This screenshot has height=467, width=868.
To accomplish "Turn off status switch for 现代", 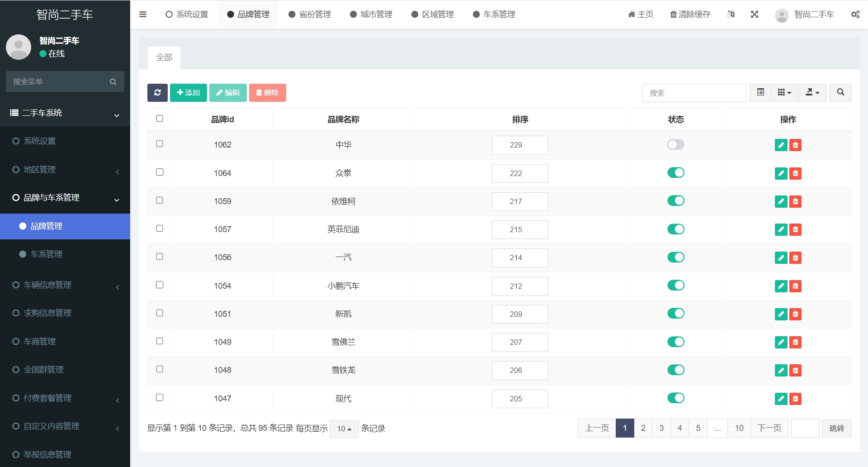I will pyautogui.click(x=676, y=398).
